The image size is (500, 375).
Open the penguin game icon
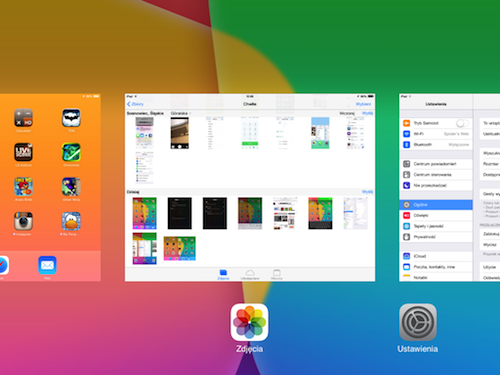[x=71, y=221]
